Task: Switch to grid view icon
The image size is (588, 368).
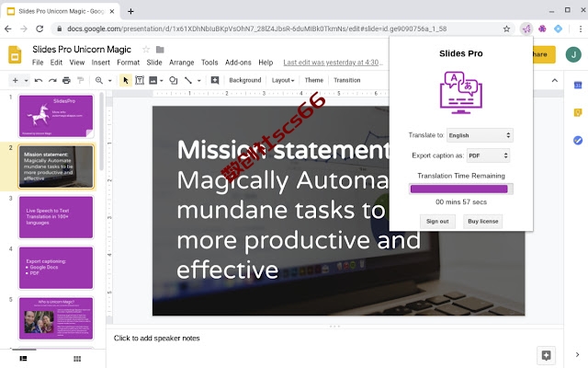Action: tap(77, 359)
